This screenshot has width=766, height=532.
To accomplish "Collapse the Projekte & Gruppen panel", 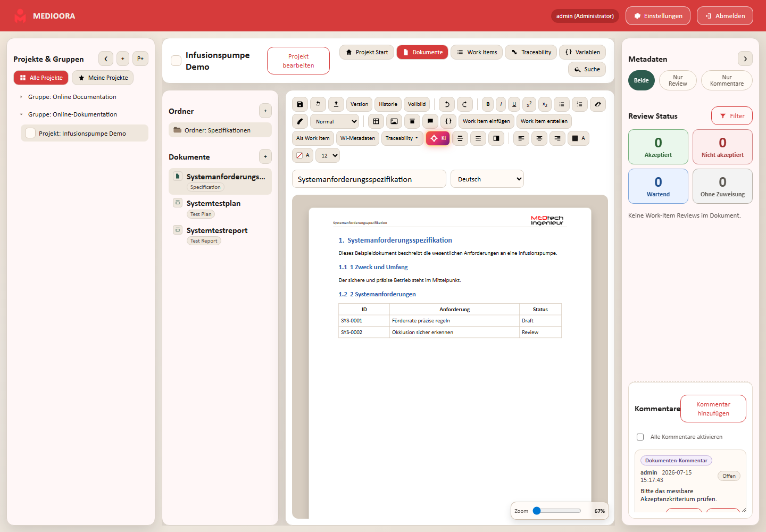I will (x=106, y=59).
